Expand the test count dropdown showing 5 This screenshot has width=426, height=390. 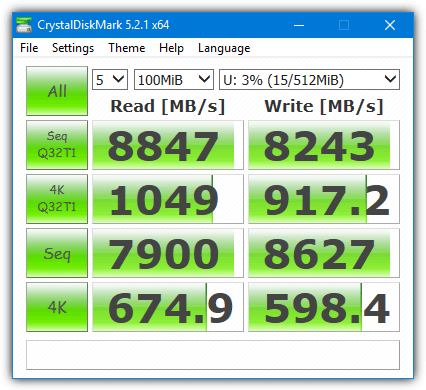coord(110,80)
